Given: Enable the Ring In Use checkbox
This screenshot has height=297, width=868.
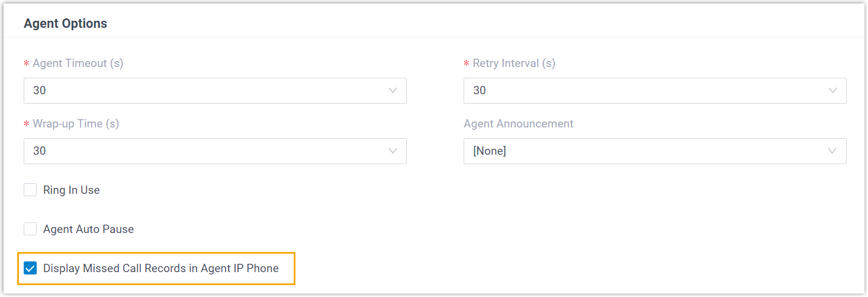Looking at the screenshot, I should (30, 190).
